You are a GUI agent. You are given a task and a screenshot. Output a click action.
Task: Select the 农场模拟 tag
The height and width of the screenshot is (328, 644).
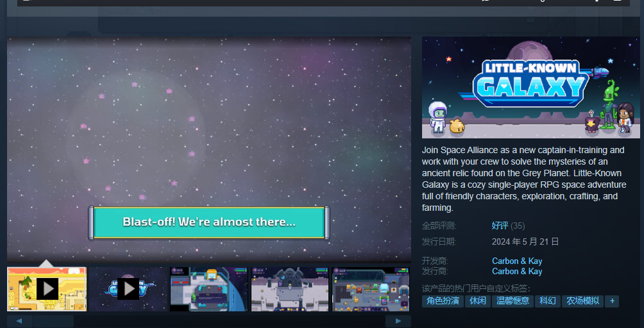pyautogui.click(x=582, y=301)
